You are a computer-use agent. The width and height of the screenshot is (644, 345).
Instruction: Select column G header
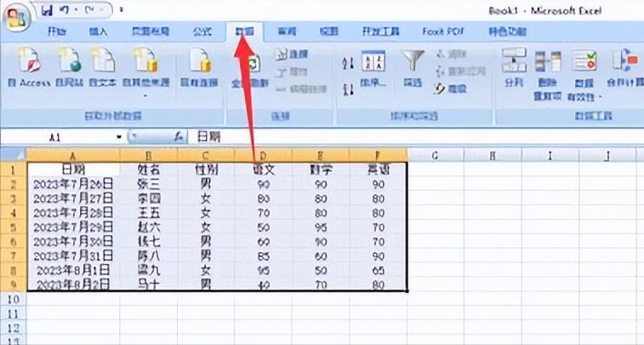pos(436,155)
